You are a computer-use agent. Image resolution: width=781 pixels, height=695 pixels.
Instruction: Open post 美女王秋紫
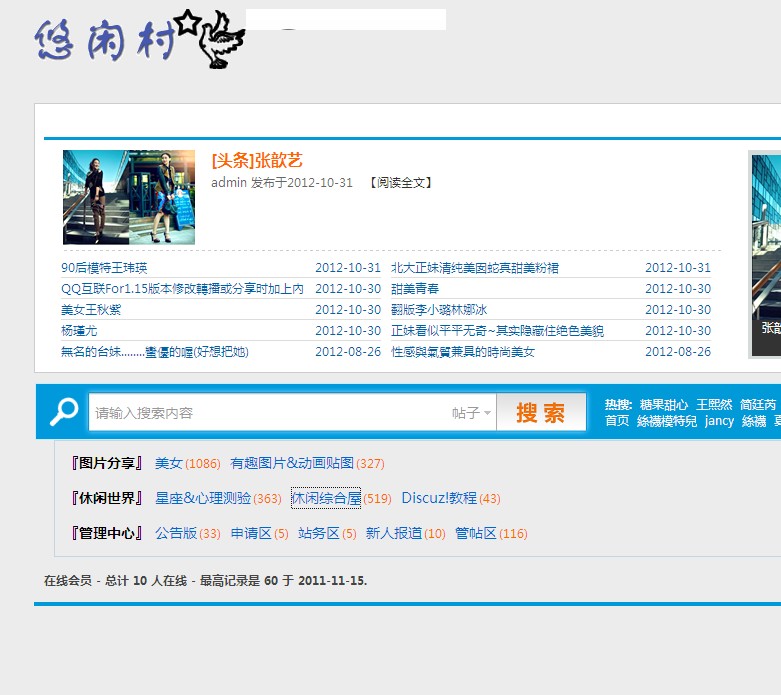tap(91, 309)
